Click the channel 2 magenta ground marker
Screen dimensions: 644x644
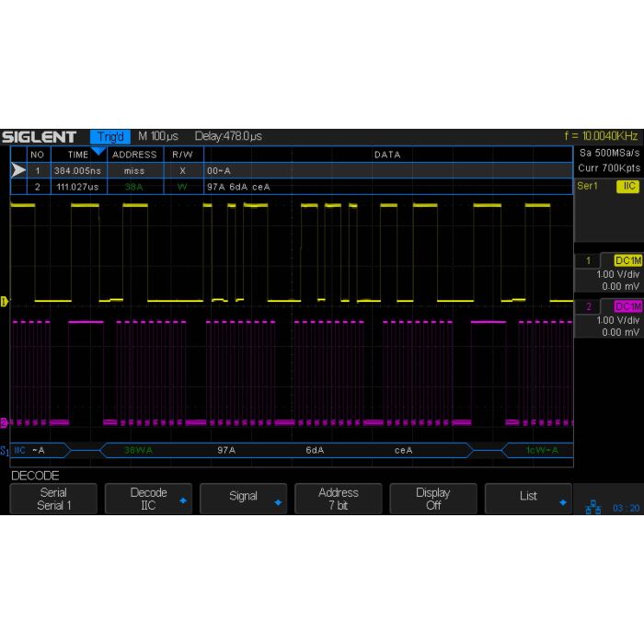click(x=5, y=423)
